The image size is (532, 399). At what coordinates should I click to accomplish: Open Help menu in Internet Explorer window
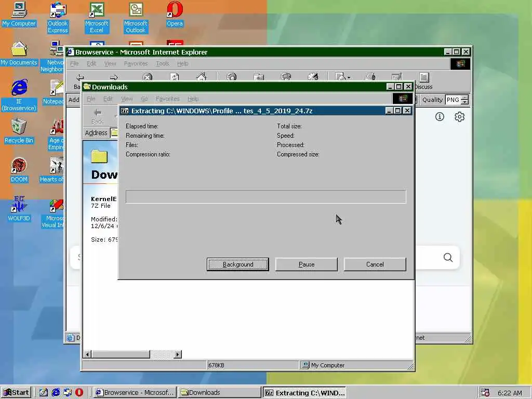pyautogui.click(x=182, y=63)
